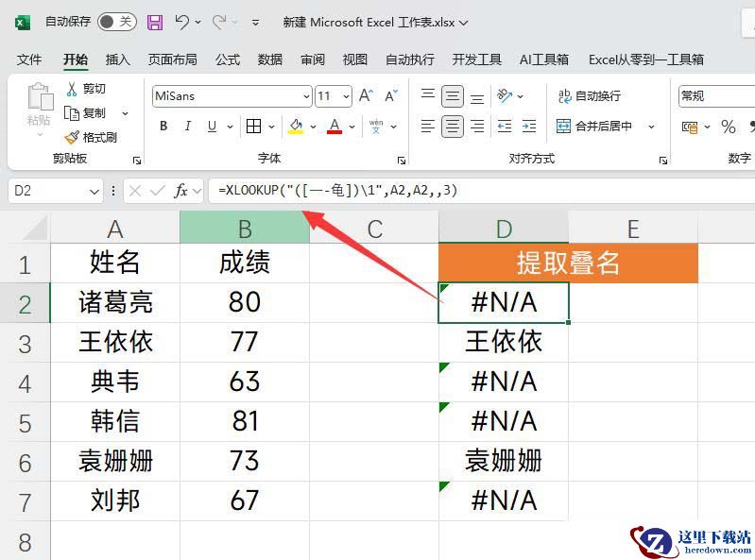Switch to the 插入 ribbon tab
The width and height of the screenshot is (755, 560).
click(x=118, y=59)
